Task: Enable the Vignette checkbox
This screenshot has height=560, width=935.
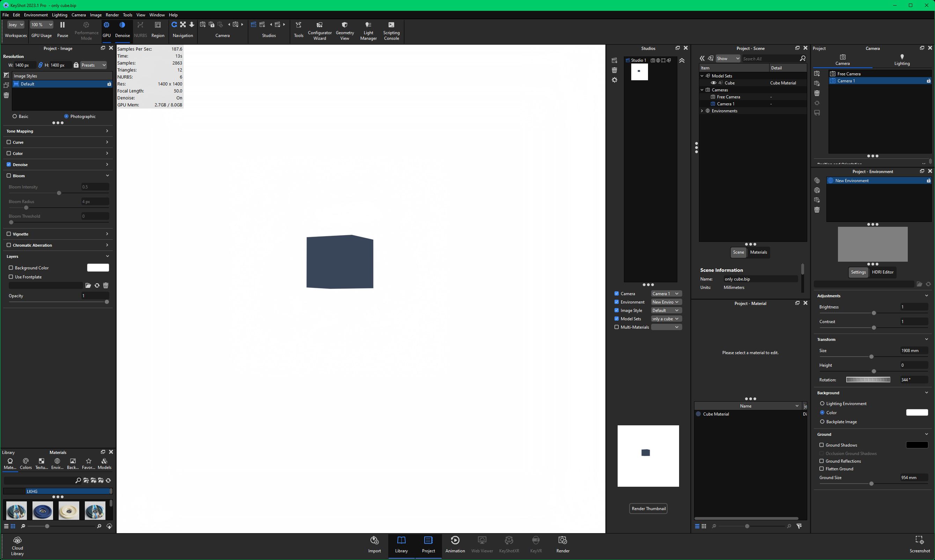Action: tap(9, 234)
